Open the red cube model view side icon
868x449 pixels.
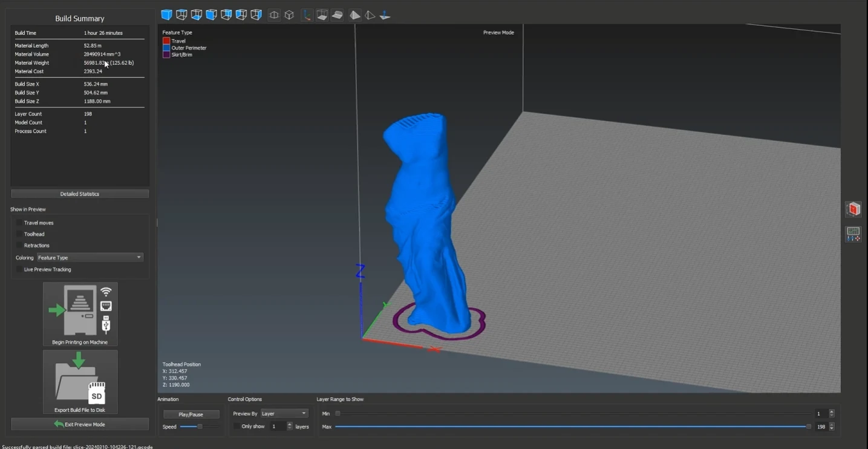point(853,209)
